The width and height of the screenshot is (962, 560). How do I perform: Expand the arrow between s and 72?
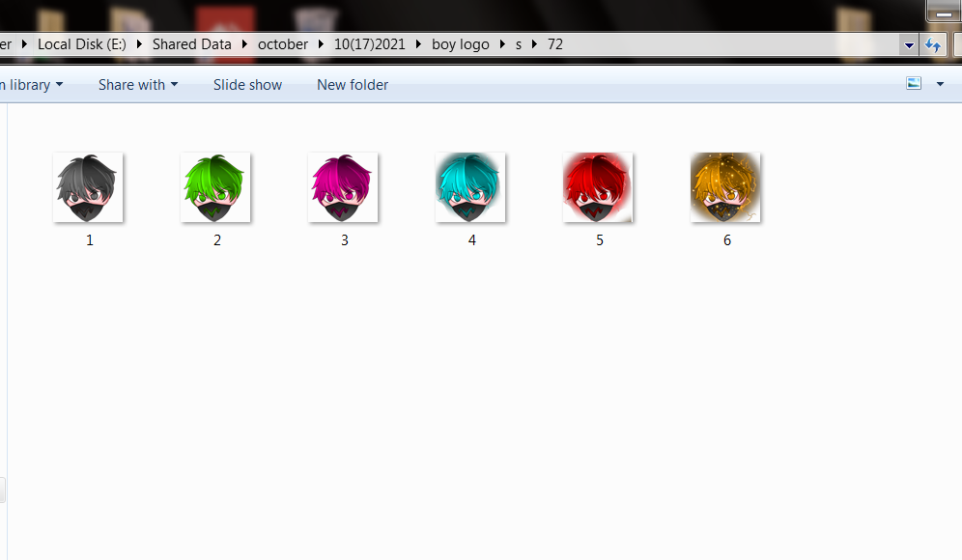pos(534,44)
